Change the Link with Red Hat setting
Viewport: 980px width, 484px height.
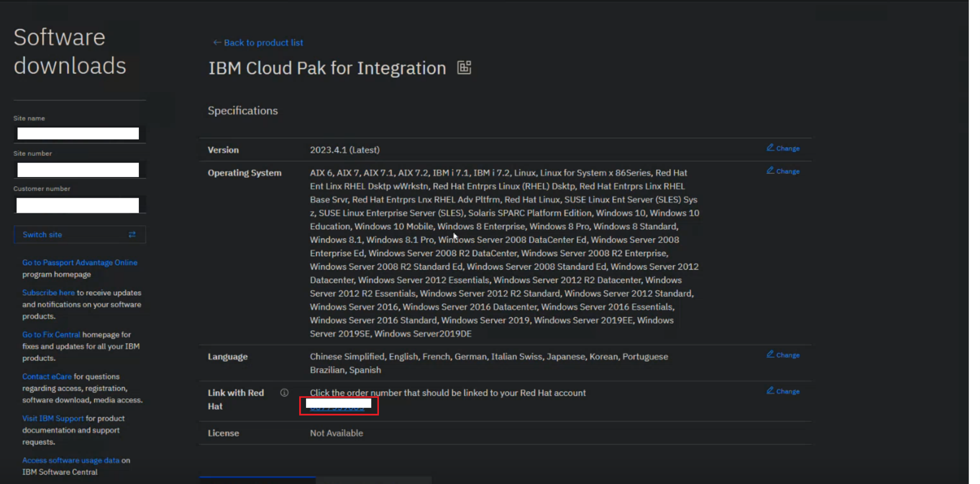[x=783, y=391]
